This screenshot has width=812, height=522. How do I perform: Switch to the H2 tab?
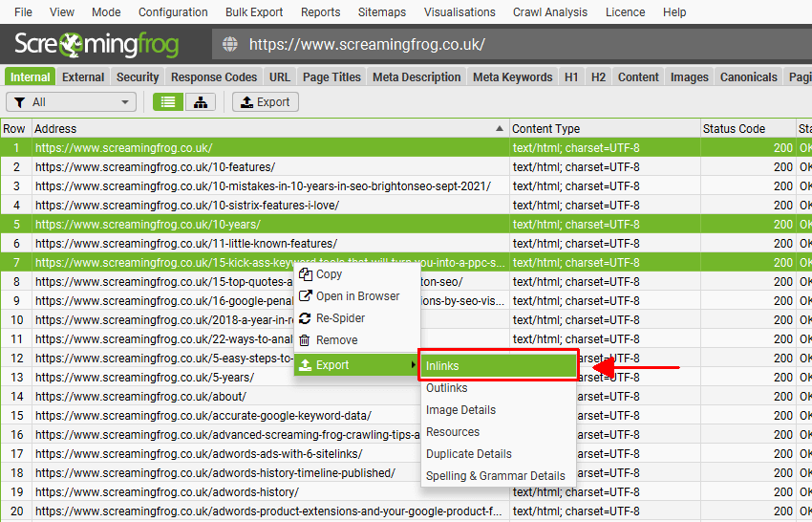coord(599,76)
